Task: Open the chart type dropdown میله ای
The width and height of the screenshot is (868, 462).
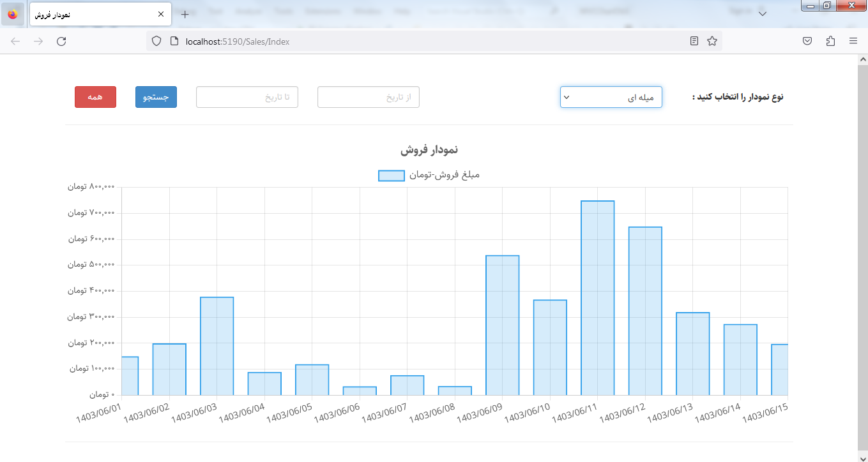Action: 611,97
